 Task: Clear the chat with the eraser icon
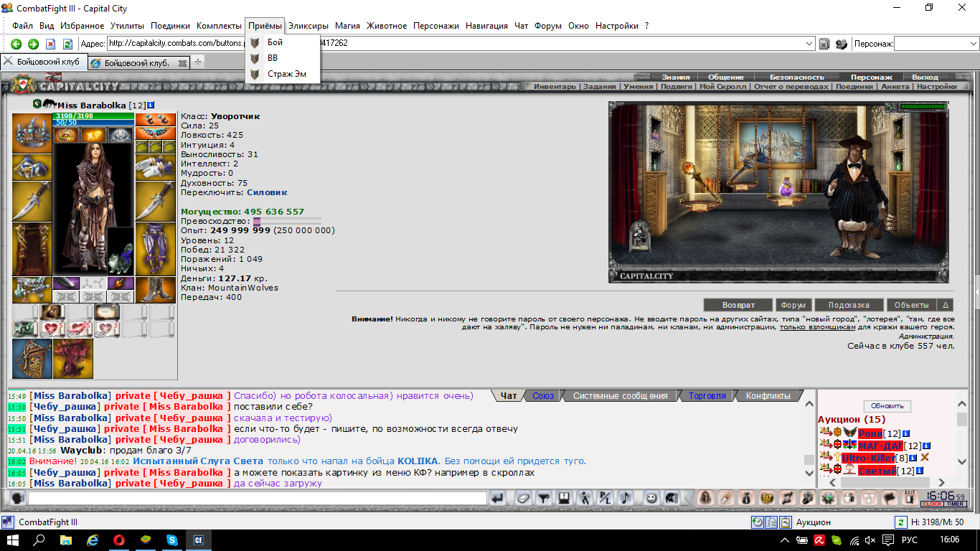[x=522, y=498]
